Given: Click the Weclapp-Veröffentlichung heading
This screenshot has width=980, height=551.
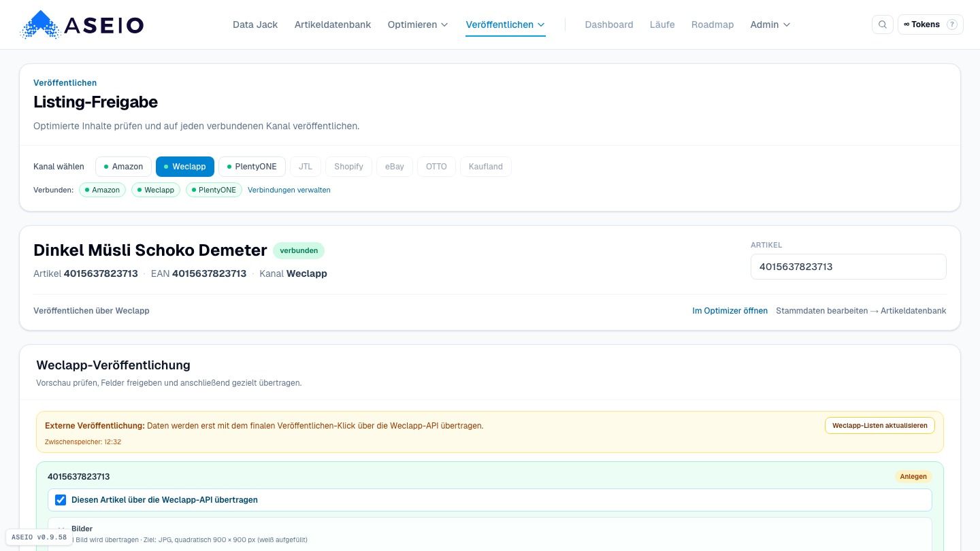Looking at the screenshot, I should tap(114, 365).
